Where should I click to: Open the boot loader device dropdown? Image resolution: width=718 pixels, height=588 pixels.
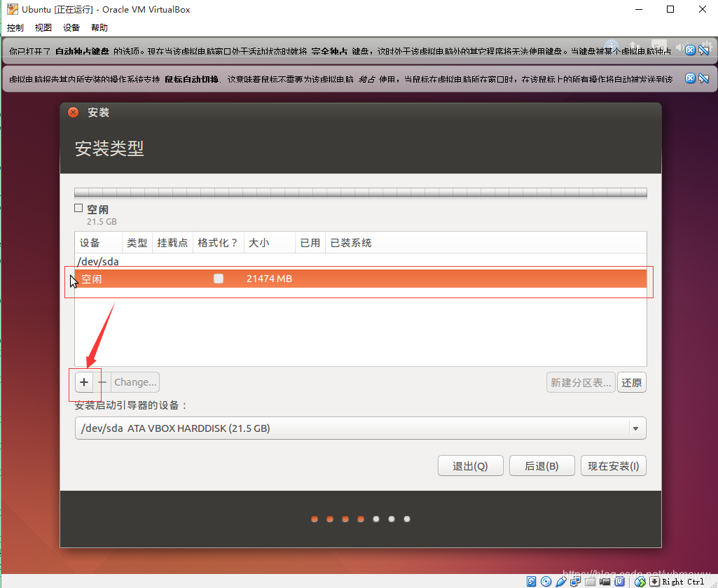tap(360, 428)
